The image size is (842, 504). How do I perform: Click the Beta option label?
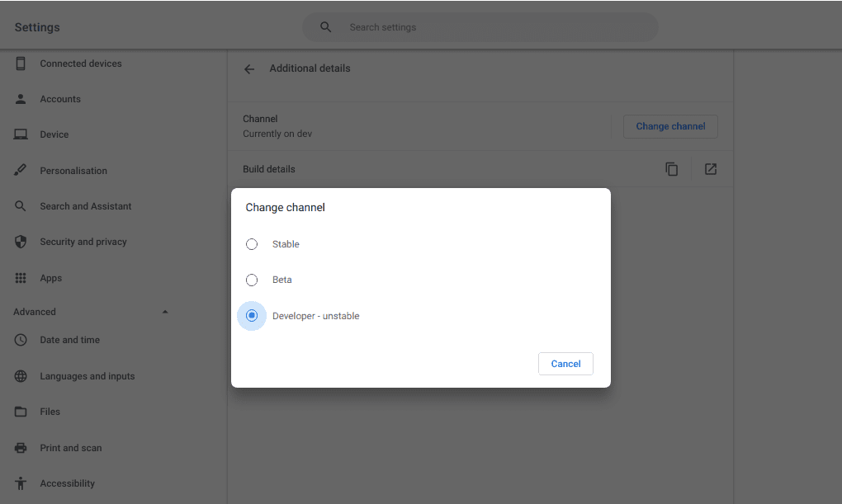pyautogui.click(x=282, y=280)
